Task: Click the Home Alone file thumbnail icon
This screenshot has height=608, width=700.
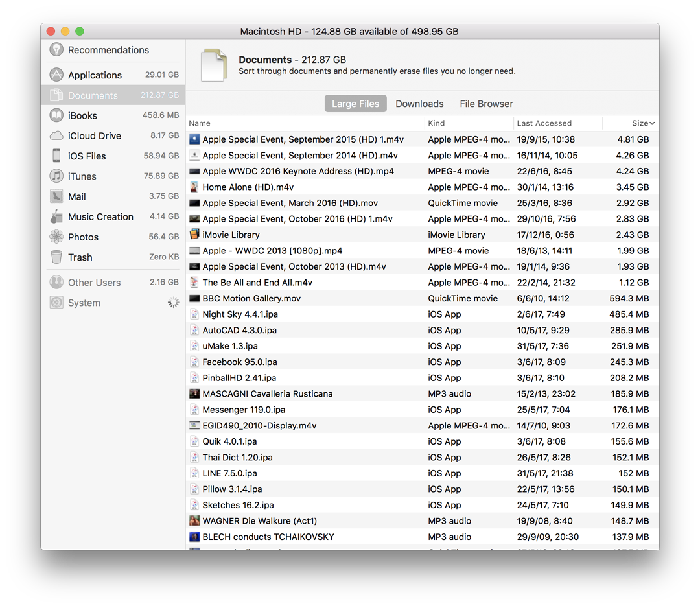Action: click(194, 187)
